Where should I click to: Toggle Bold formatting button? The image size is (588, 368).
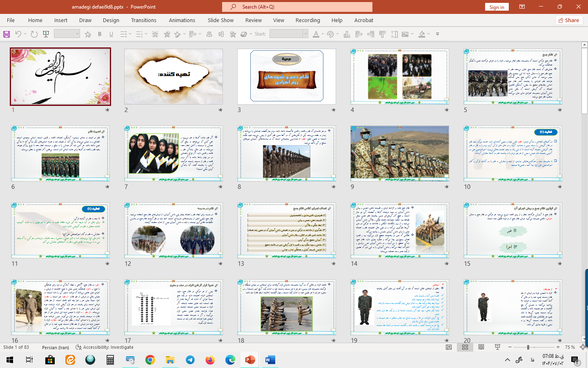(100, 34)
